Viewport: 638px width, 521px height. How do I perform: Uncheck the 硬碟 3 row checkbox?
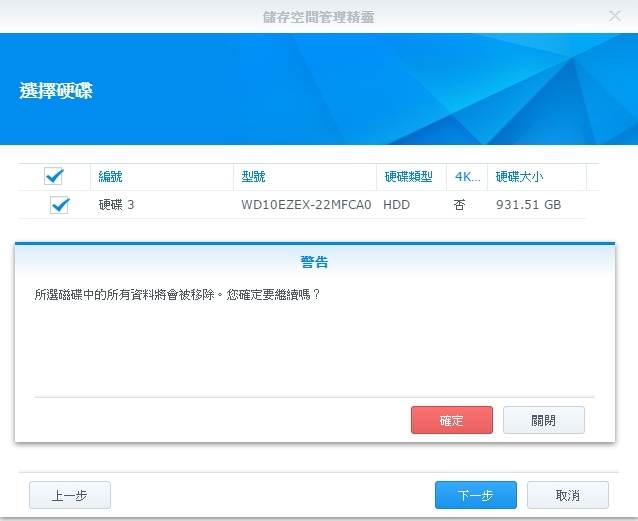point(59,205)
